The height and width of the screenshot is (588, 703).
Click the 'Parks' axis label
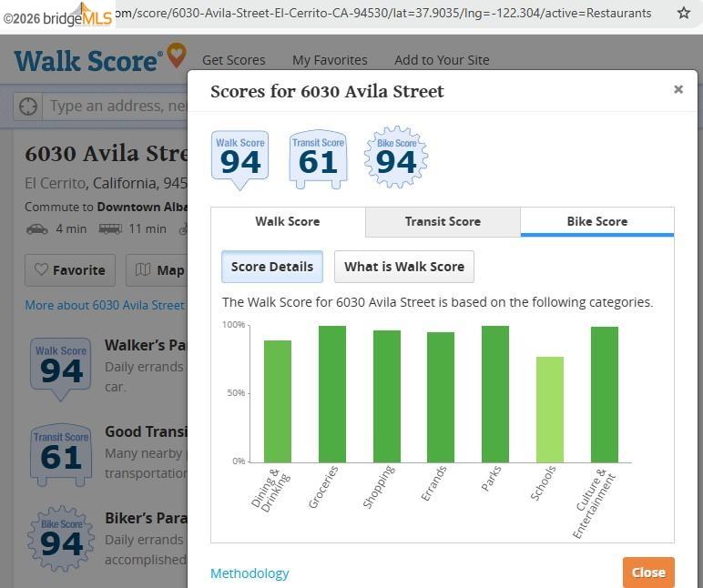(491, 478)
